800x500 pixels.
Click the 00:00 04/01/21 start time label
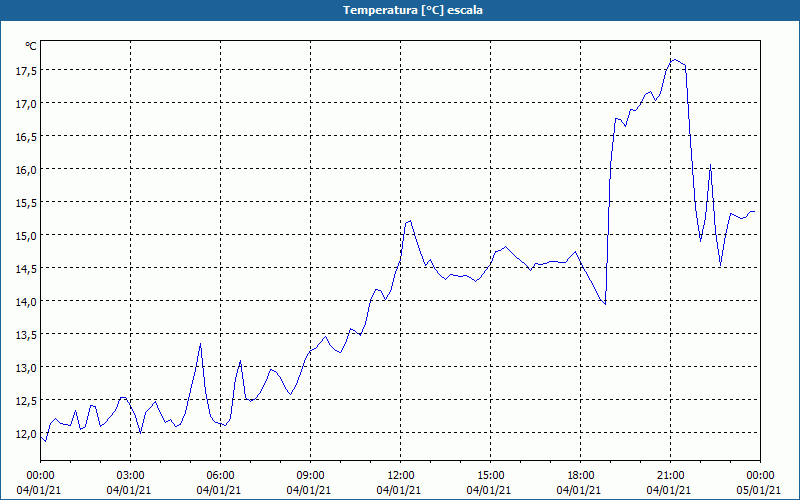point(39,483)
